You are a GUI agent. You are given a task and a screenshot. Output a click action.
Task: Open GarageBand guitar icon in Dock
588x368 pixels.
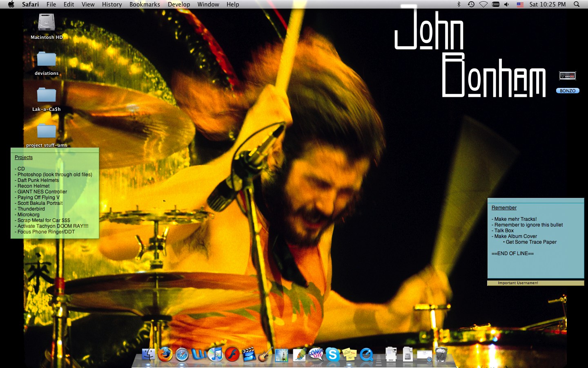click(265, 355)
